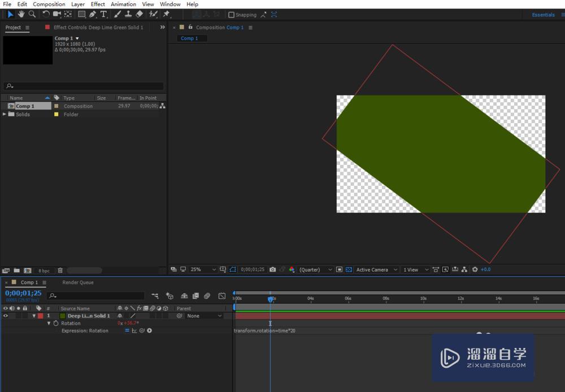Select the Rectangle shape tool
This screenshot has width=565, height=392.
82,15
